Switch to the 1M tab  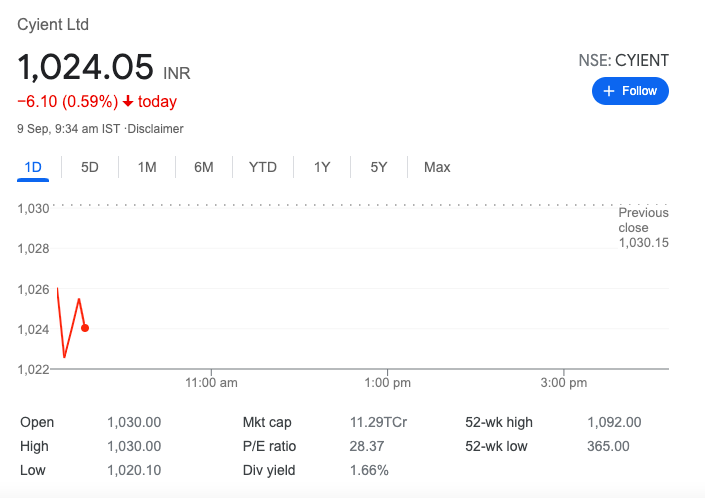pyautogui.click(x=147, y=167)
